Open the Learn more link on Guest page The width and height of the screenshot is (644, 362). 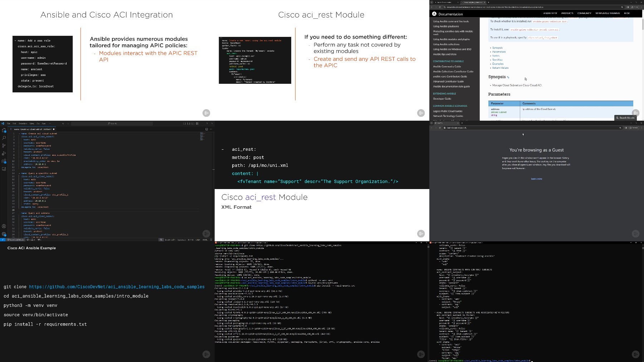536,179
